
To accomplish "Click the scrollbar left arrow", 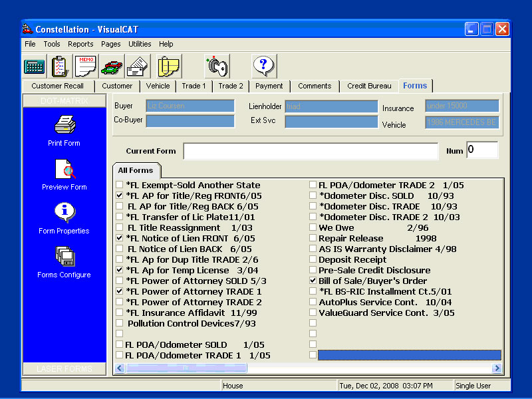I will click(120, 368).
